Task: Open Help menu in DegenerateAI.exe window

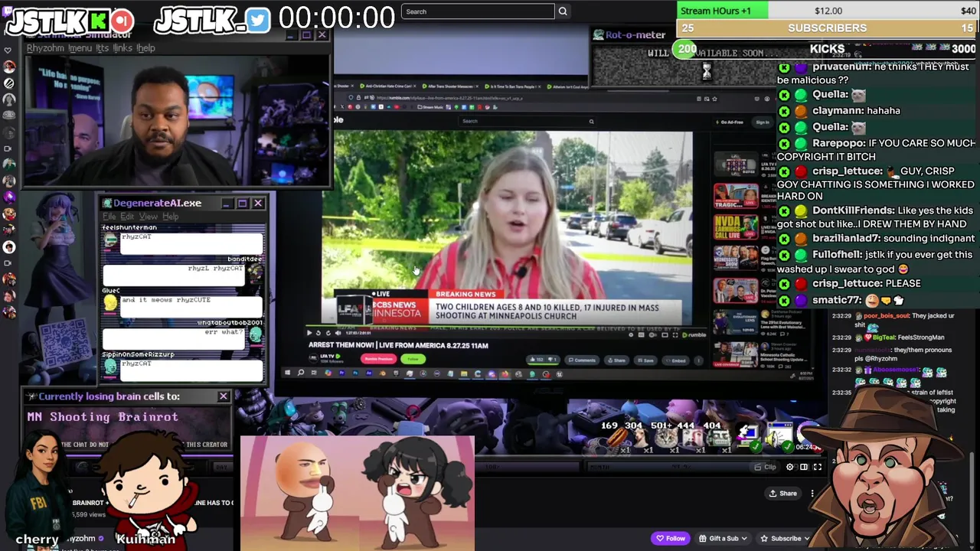Action: [170, 217]
